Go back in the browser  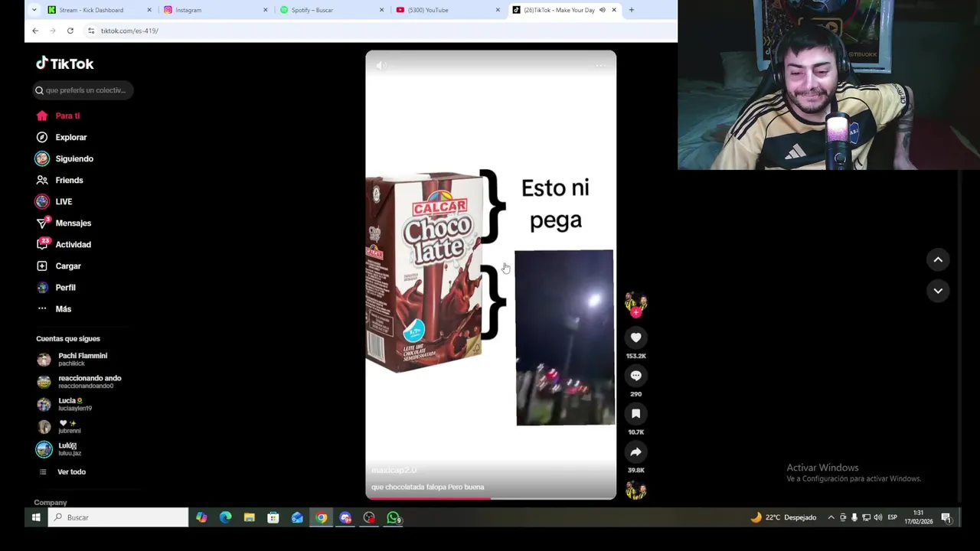[35, 31]
